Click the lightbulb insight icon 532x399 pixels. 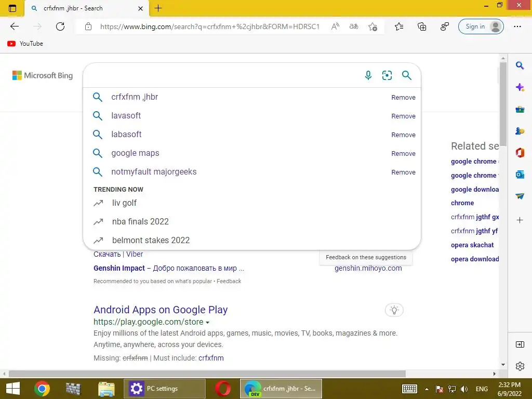pos(394,310)
